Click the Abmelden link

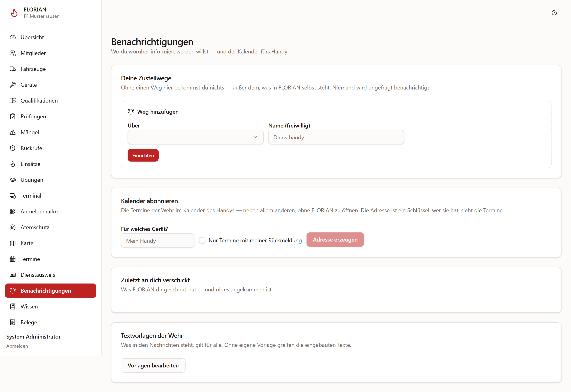point(17,346)
